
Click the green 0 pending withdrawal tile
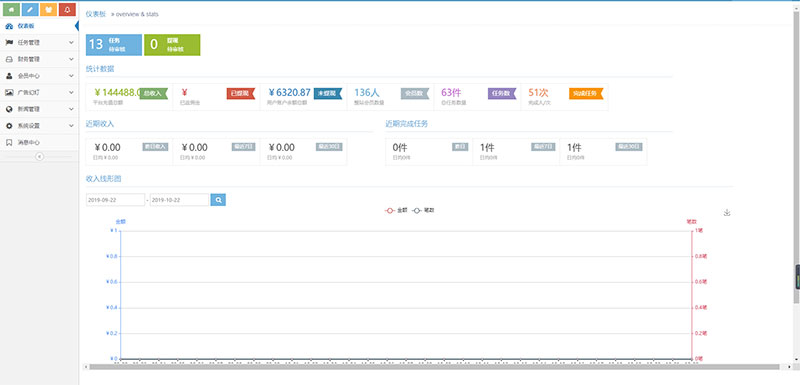coord(172,45)
